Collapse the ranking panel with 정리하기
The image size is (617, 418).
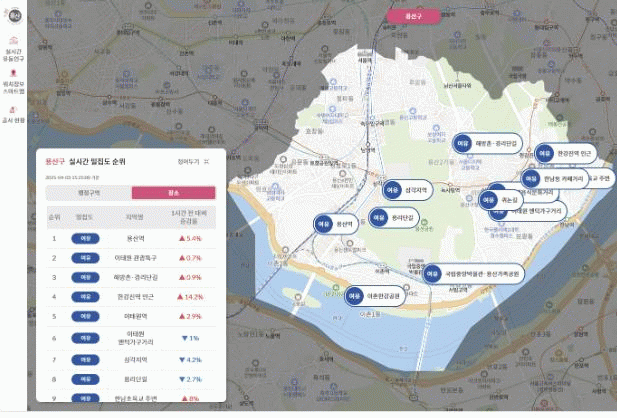click(x=192, y=160)
